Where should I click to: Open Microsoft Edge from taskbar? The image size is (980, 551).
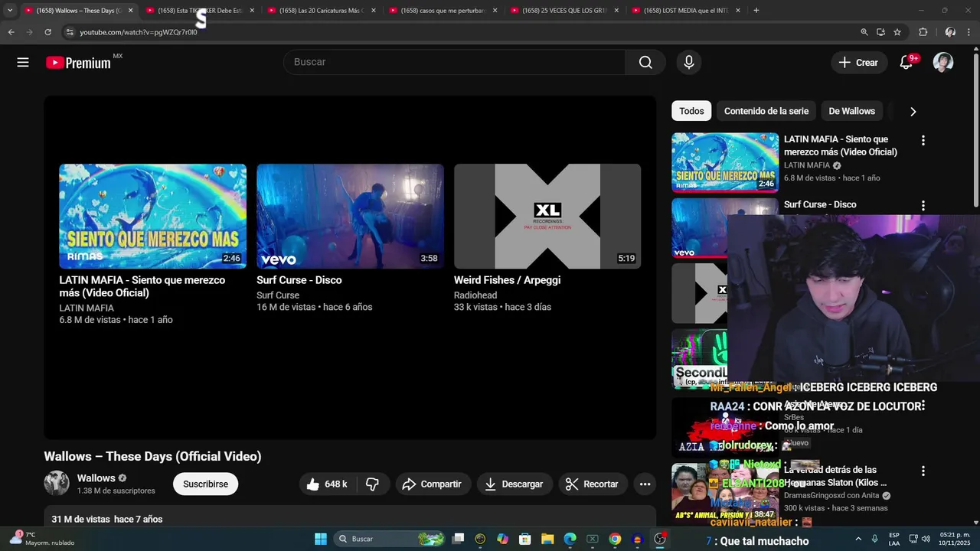[x=570, y=539]
